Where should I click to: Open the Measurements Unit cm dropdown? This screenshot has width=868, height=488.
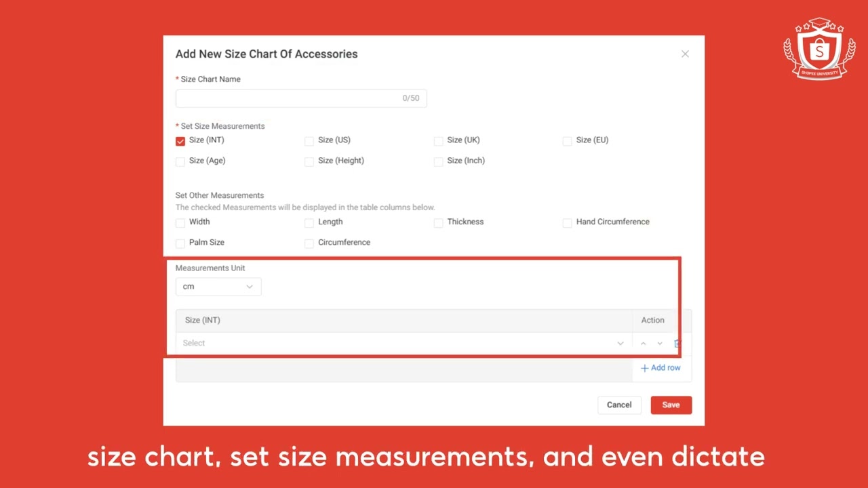coord(218,287)
